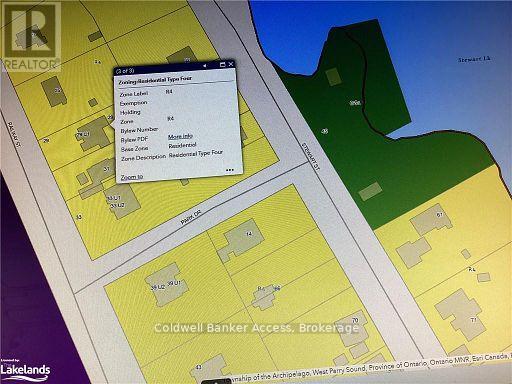This screenshot has height=384, width=512.
Task: Open the More info bylaw PDF link
Action: pos(180,136)
